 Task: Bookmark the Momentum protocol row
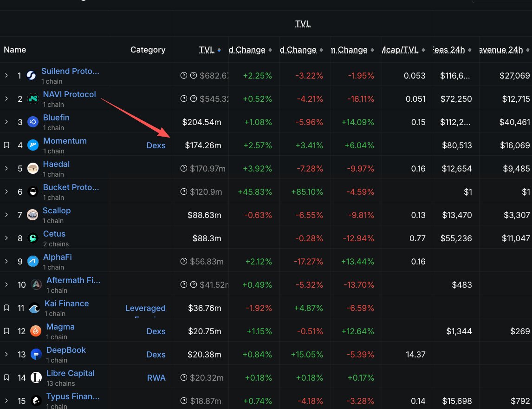point(6,145)
